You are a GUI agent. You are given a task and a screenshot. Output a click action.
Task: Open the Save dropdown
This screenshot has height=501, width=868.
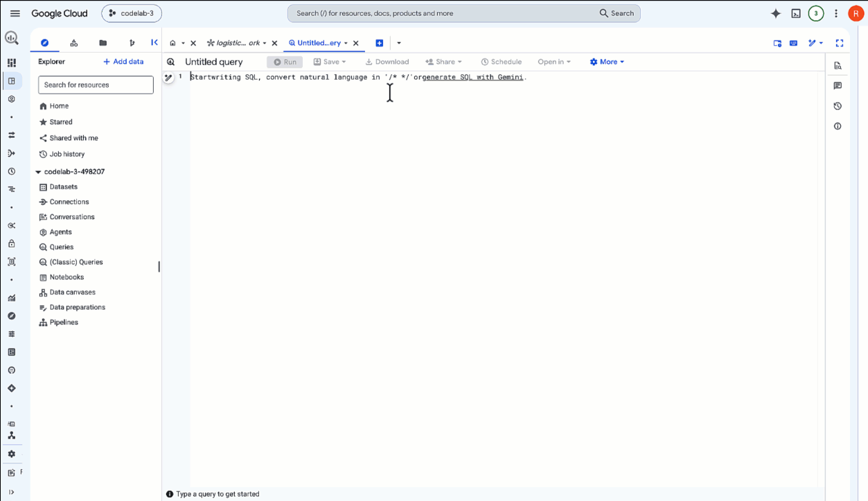[330, 62]
